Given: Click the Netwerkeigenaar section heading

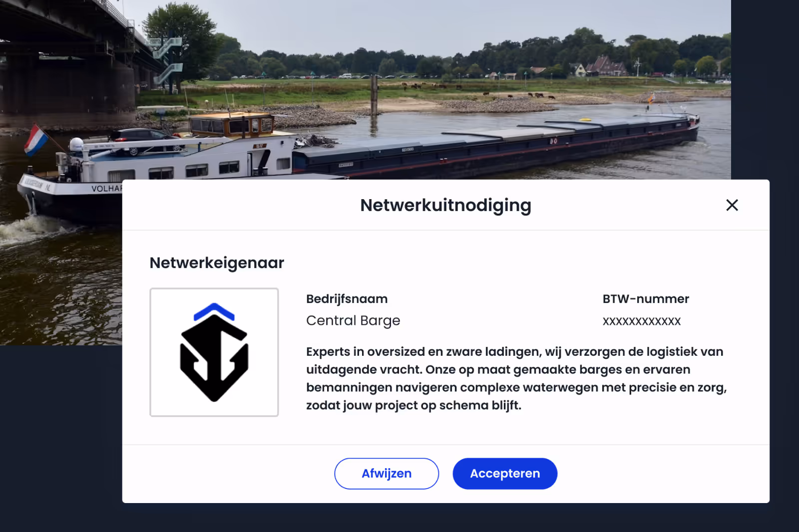Looking at the screenshot, I should coord(217,263).
